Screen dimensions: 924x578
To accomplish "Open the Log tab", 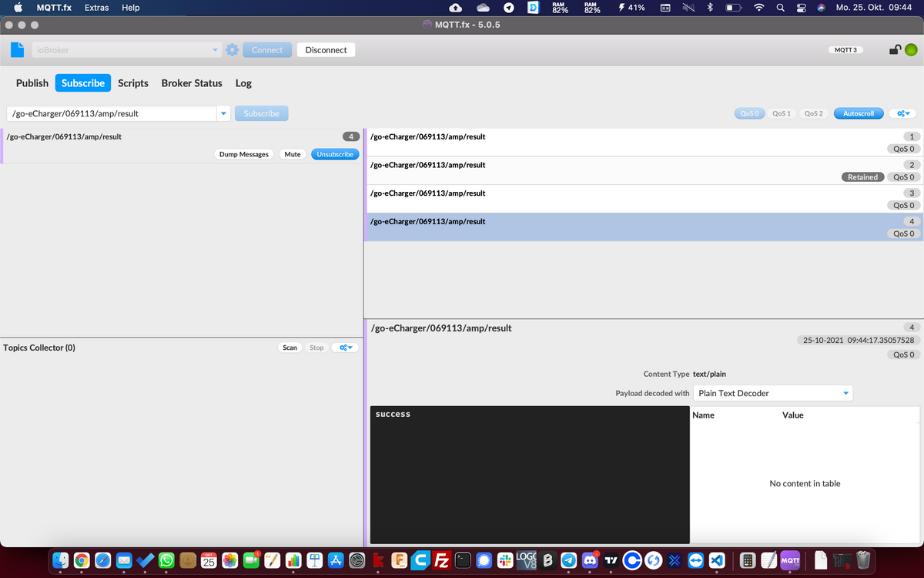I will click(x=243, y=83).
